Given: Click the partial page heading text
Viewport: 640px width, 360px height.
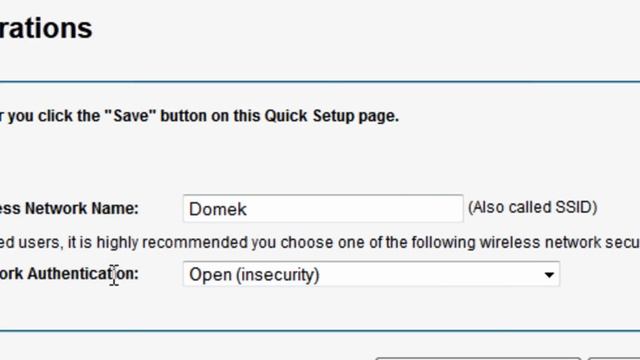Looking at the screenshot, I should coord(46,28).
